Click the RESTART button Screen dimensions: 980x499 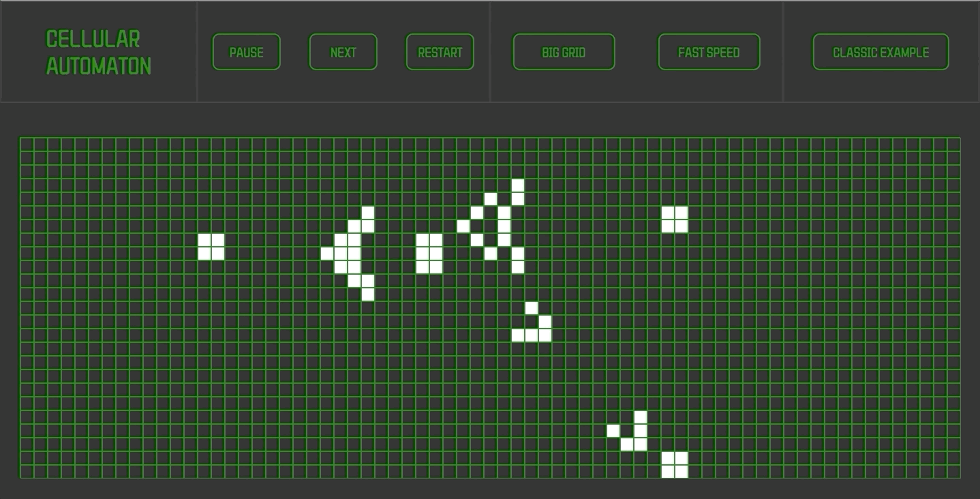click(440, 52)
